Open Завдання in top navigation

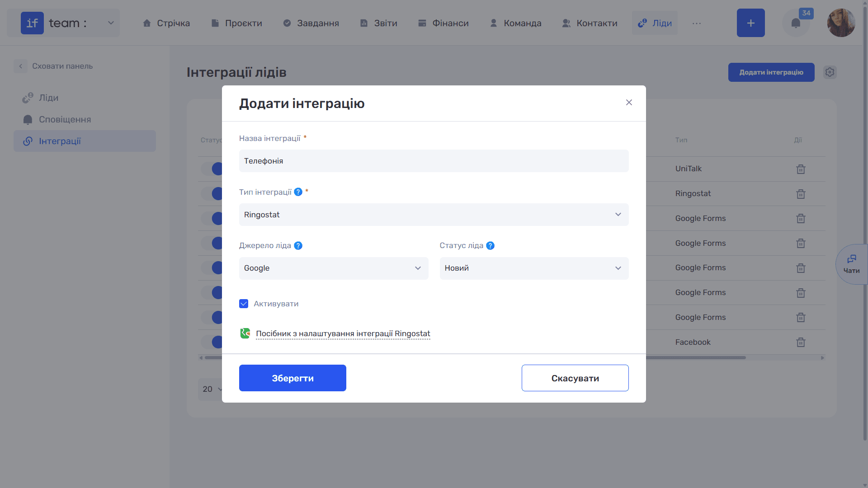311,23
